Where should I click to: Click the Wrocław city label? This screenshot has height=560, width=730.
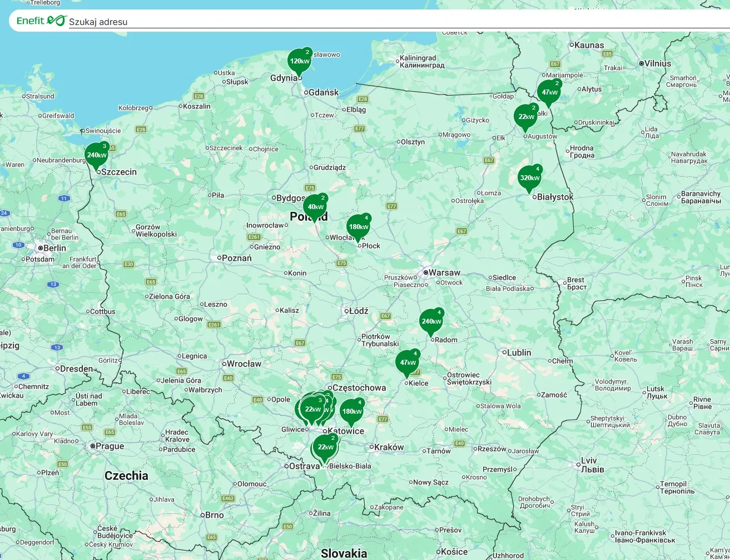244,364
